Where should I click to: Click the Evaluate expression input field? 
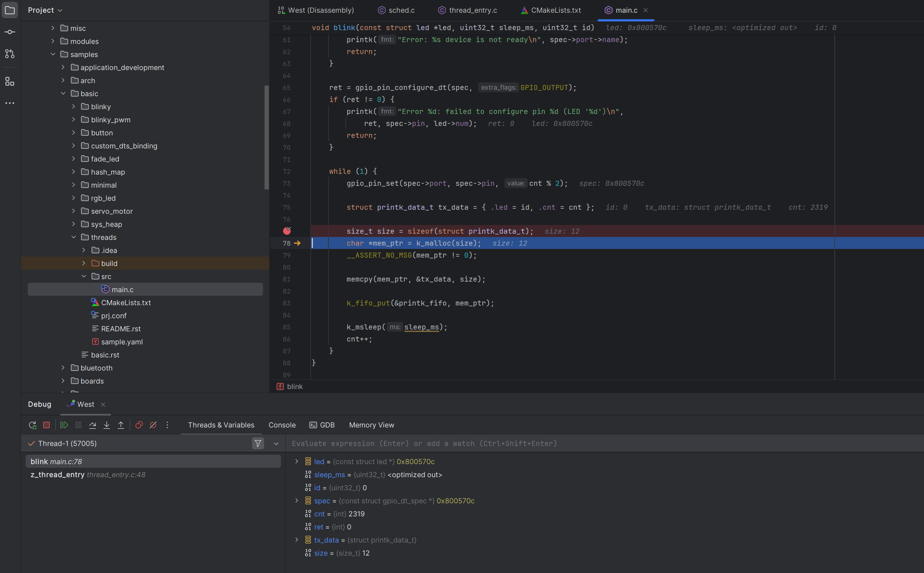coord(531,443)
